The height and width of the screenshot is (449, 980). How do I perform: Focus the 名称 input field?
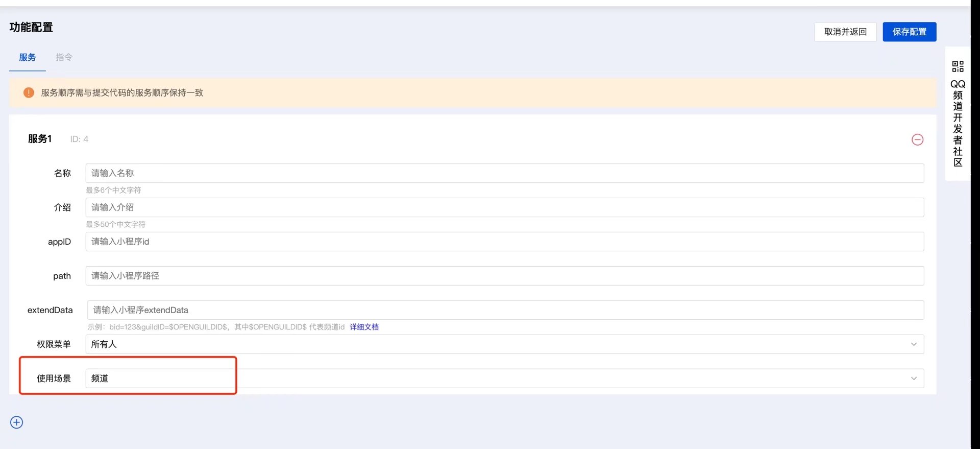click(504, 173)
